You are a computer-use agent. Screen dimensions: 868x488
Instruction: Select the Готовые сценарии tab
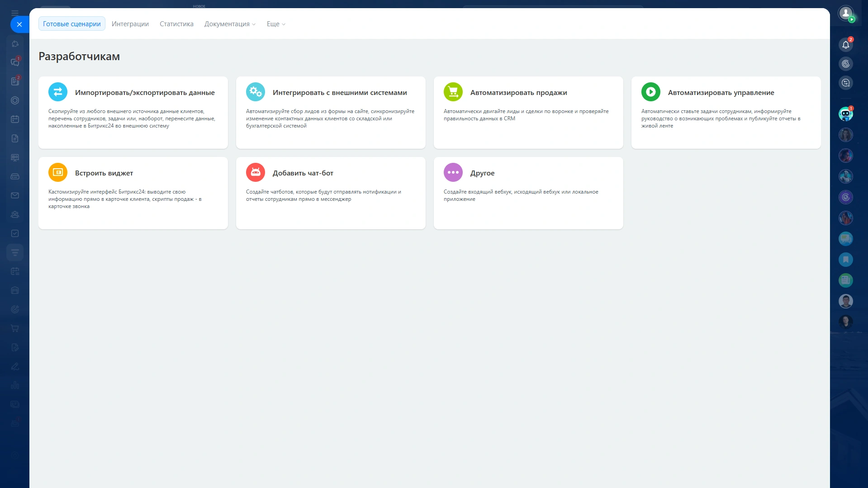72,24
